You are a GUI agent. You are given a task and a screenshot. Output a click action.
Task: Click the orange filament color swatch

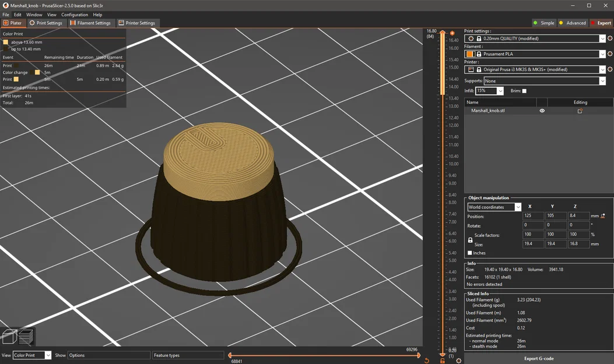pyautogui.click(x=470, y=54)
